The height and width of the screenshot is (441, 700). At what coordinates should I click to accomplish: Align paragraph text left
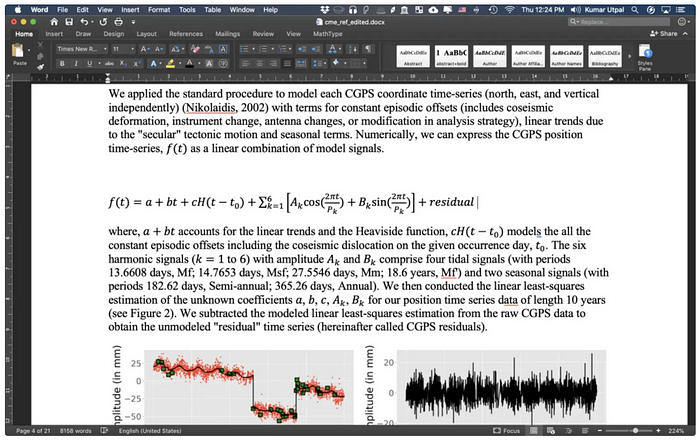click(245, 64)
